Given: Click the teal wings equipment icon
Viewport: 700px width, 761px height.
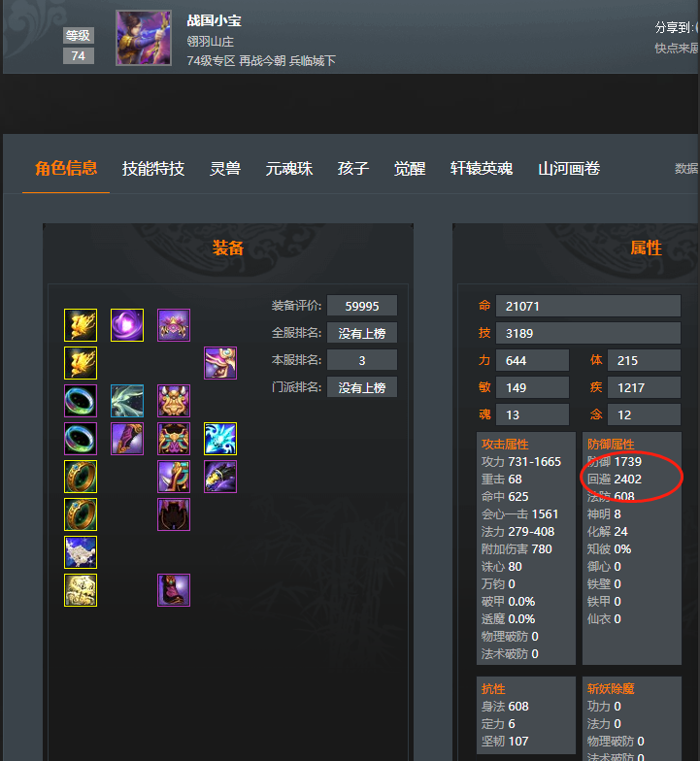Looking at the screenshot, I should [x=127, y=401].
